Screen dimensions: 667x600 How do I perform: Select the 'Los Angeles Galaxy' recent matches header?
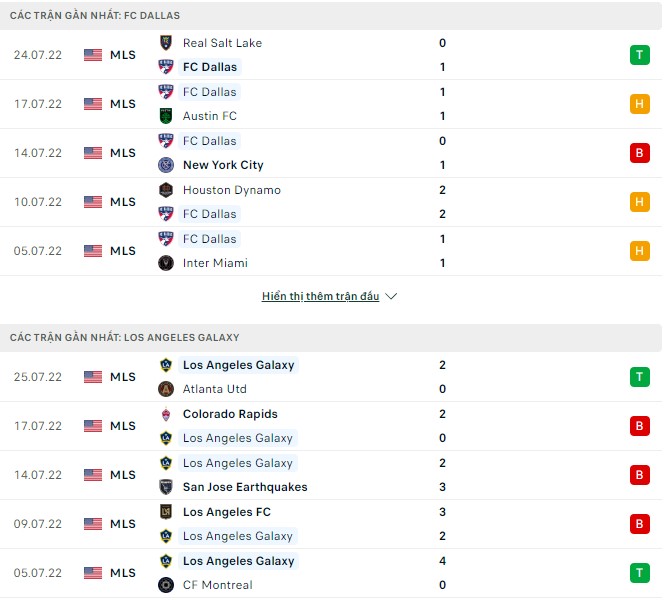[x=124, y=338]
